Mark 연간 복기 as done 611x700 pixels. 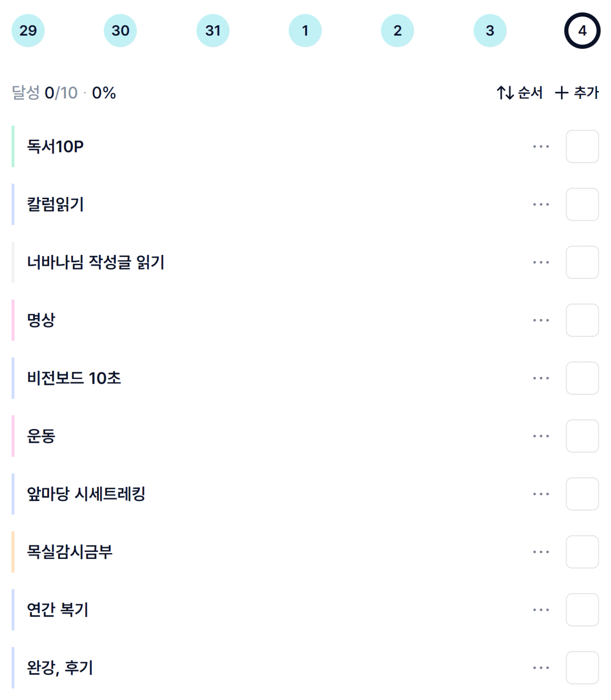click(x=582, y=610)
